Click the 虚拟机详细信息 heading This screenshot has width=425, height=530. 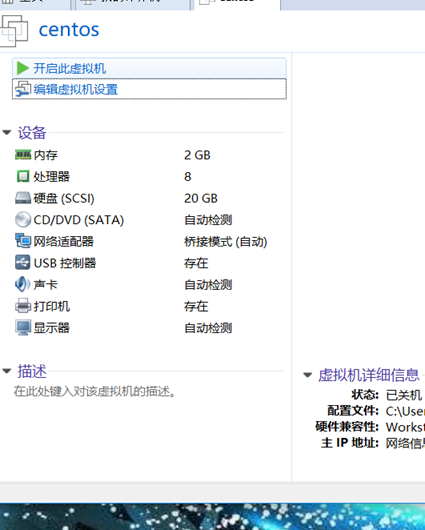pyautogui.click(x=369, y=375)
